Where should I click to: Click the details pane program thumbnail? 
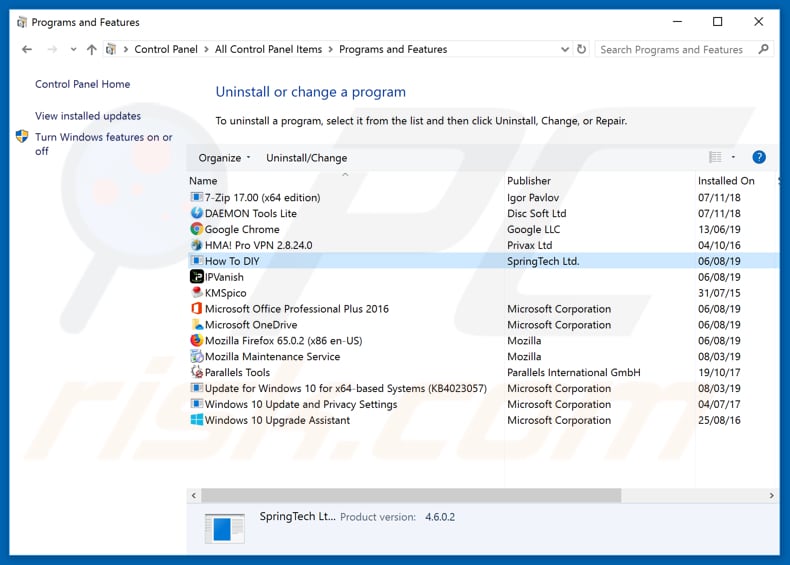point(225,528)
